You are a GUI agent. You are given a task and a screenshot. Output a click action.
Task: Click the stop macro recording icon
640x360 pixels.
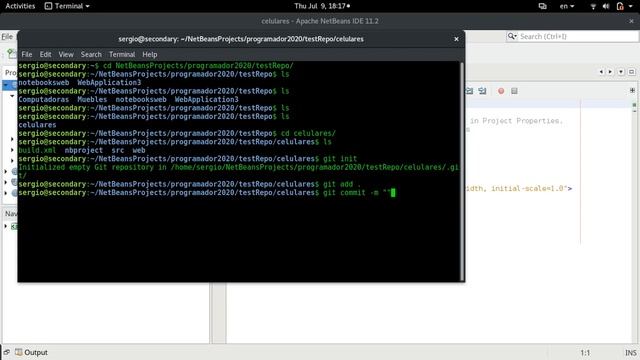514,91
